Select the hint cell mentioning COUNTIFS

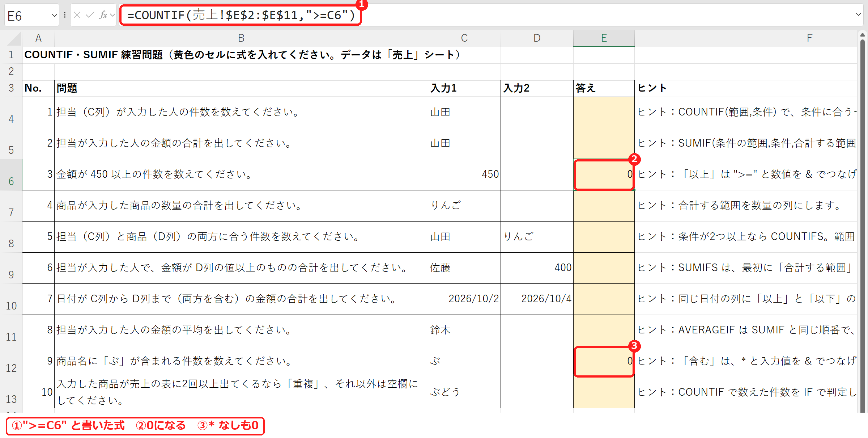(x=746, y=237)
